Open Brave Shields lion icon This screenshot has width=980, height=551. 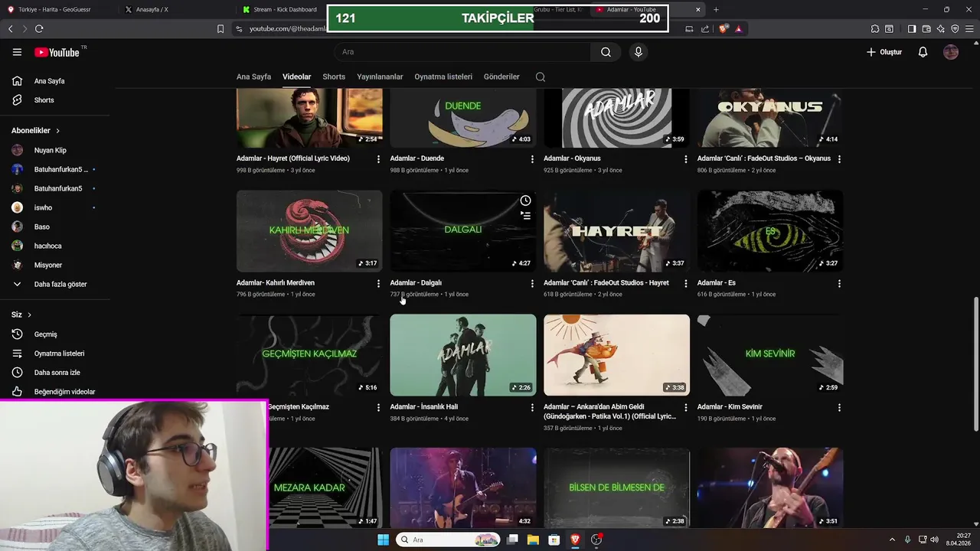724,28
